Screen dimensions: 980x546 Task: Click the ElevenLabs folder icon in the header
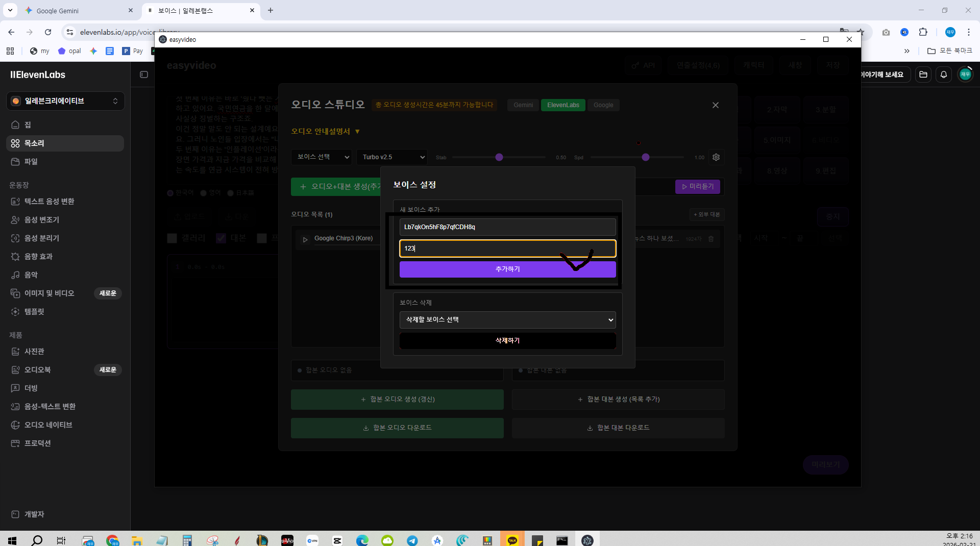click(x=923, y=75)
